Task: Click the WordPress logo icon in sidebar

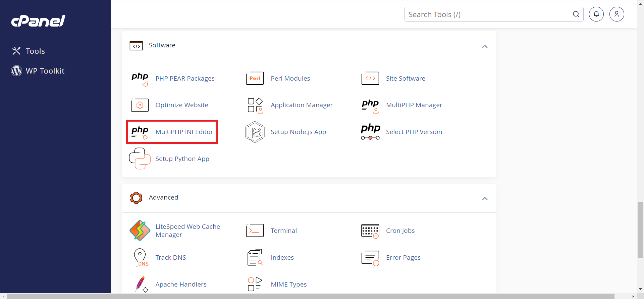Action: click(16, 71)
